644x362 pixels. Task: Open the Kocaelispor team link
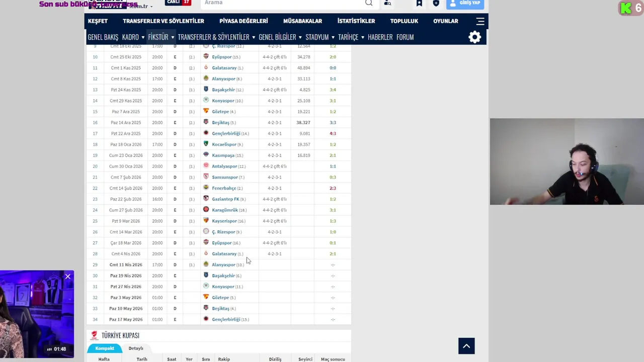point(224,144)
